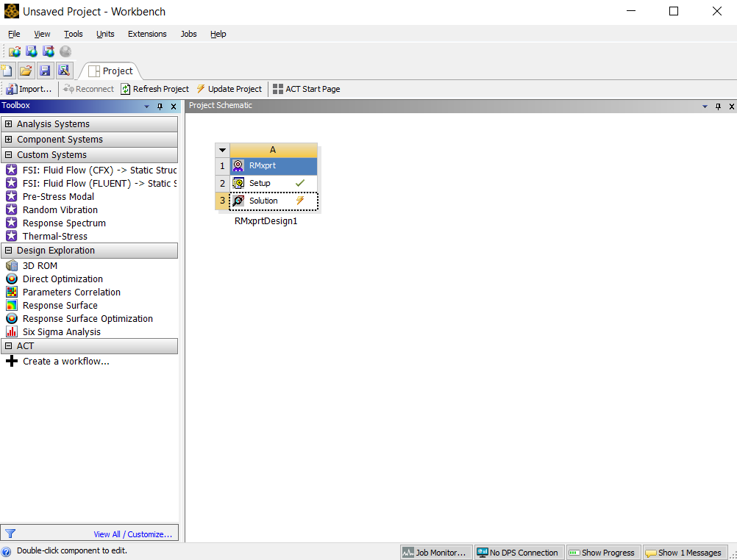Create a new project with the blank page icon

7,71
